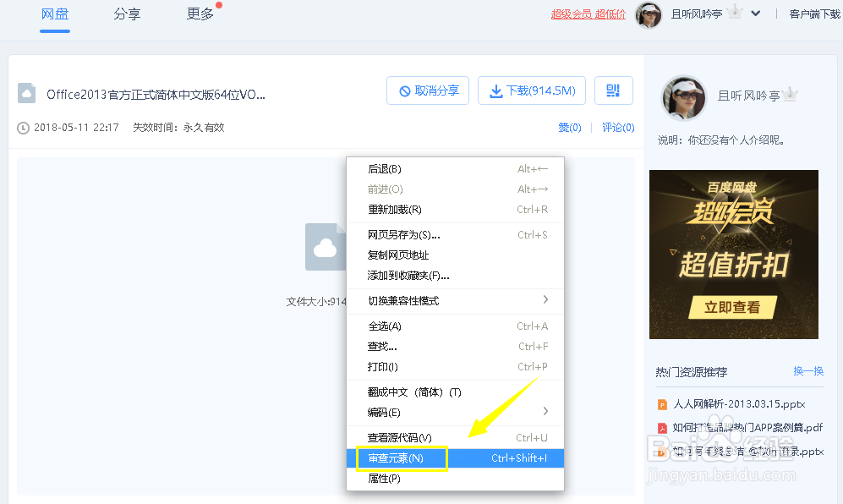Click the 超值折扣 banner image
The image size is (843, 504).
(734, 255)
